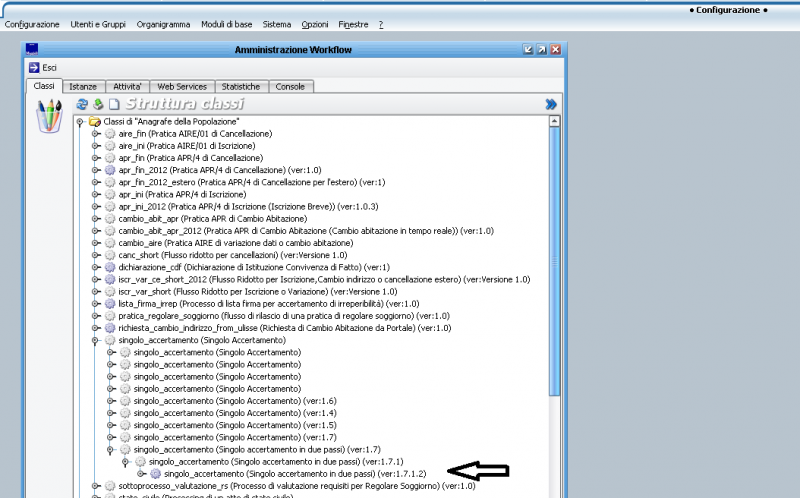Expand the sottoprocesso_valutazione_rs tree node
Image resolution: width=800 pixels, height=498 pixels.
pos(95,486)
